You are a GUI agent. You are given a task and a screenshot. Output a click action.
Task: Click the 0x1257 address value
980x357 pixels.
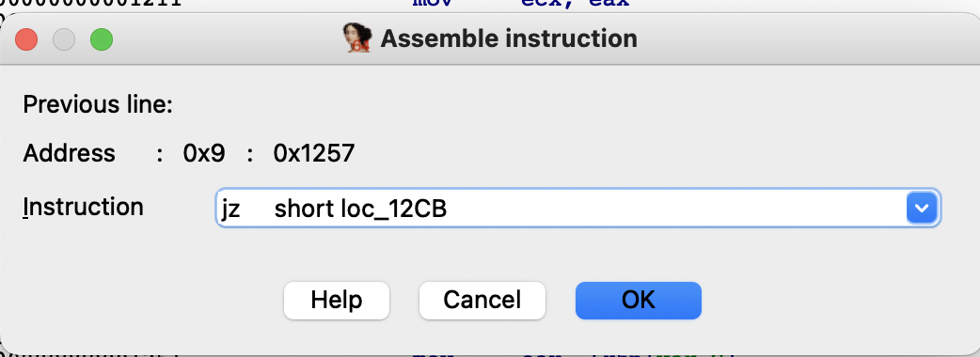(314, 153)
